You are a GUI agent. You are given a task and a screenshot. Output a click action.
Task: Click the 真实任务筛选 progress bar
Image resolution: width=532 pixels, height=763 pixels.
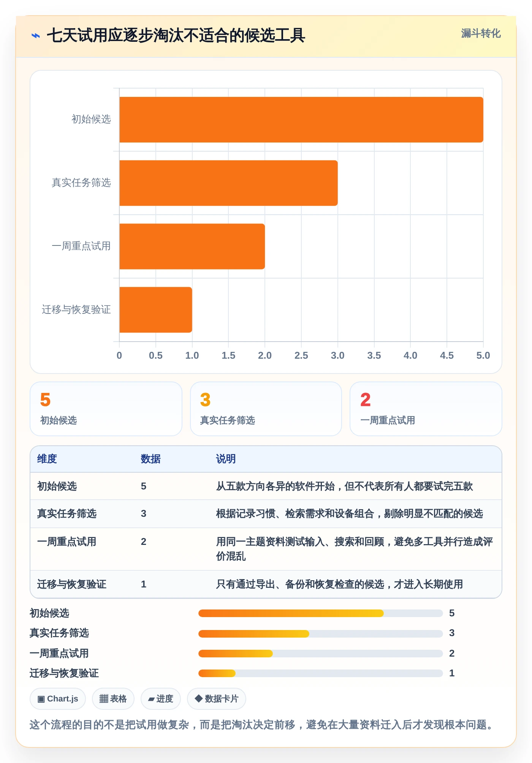coord(321,633)
